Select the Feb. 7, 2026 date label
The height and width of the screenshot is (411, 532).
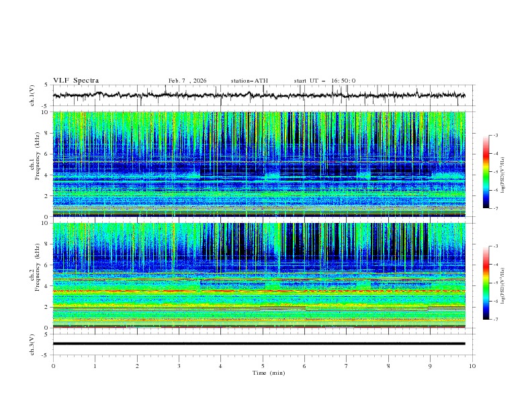point(187,81)
